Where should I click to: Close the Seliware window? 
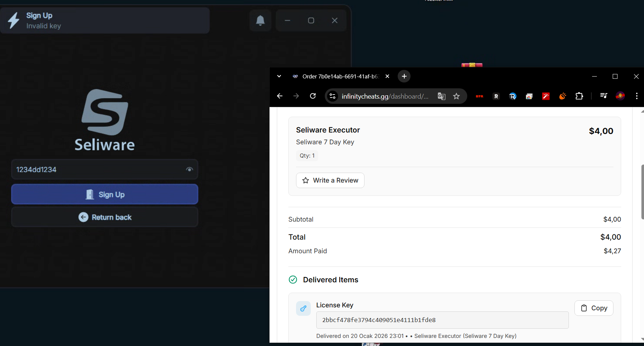pos(335,20)
